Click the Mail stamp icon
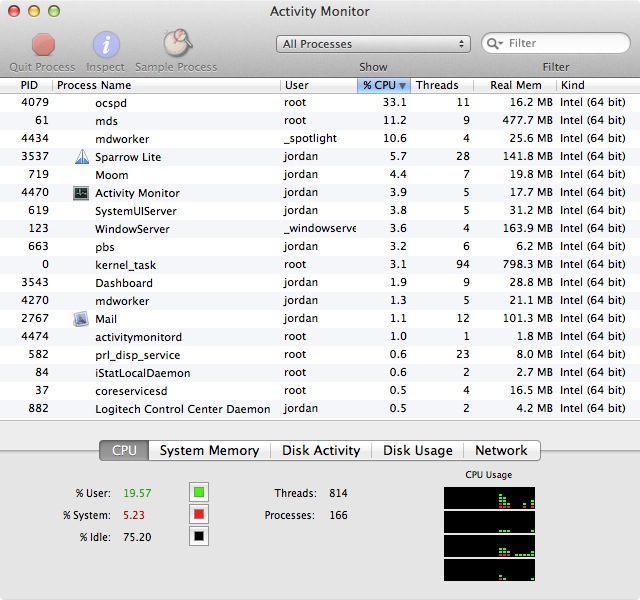 81,319
